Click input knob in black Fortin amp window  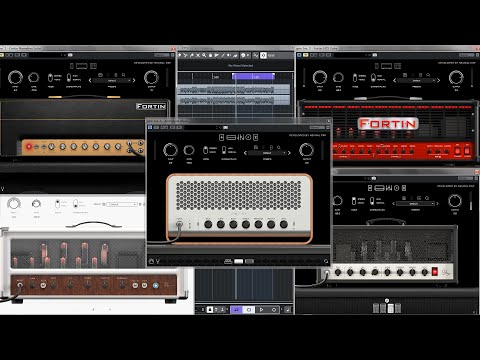15,78
